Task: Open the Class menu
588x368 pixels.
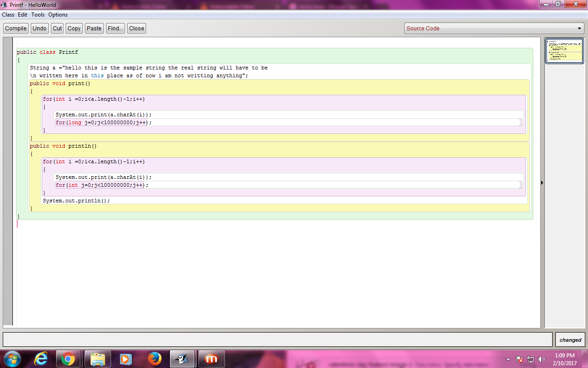Action: tap(8, 15)
